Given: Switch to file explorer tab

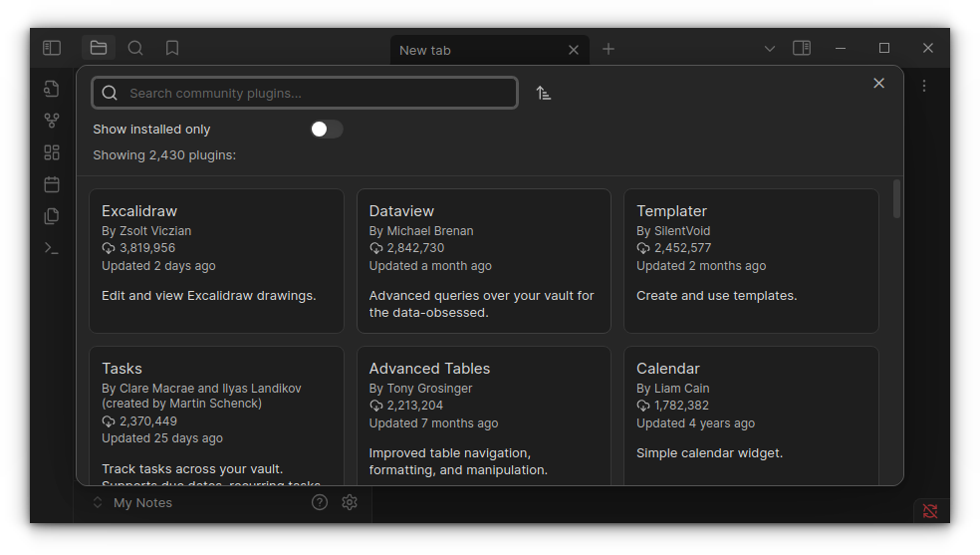Looking at the screenshot, I should [99, 48].
